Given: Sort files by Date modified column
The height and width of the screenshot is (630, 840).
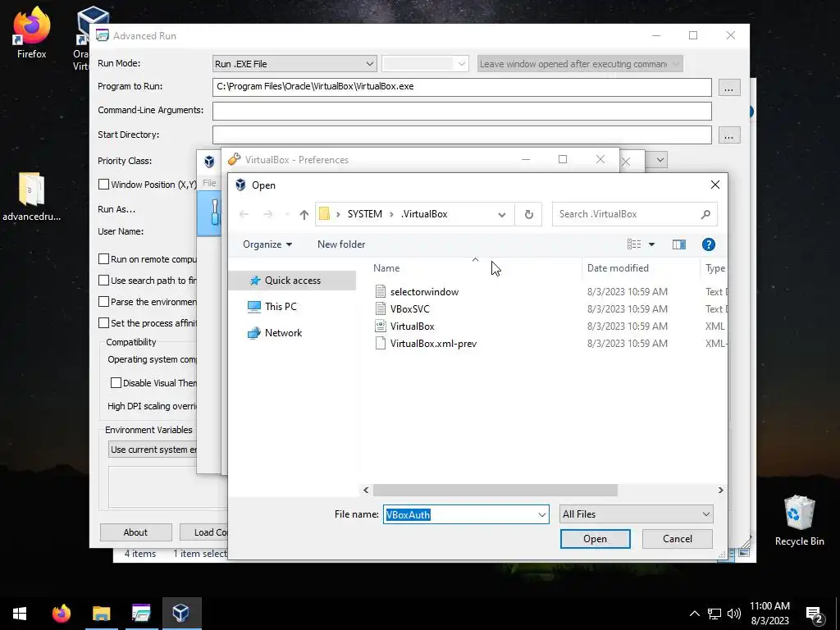Looking at the screenshot, I should [x=618, y=268].
